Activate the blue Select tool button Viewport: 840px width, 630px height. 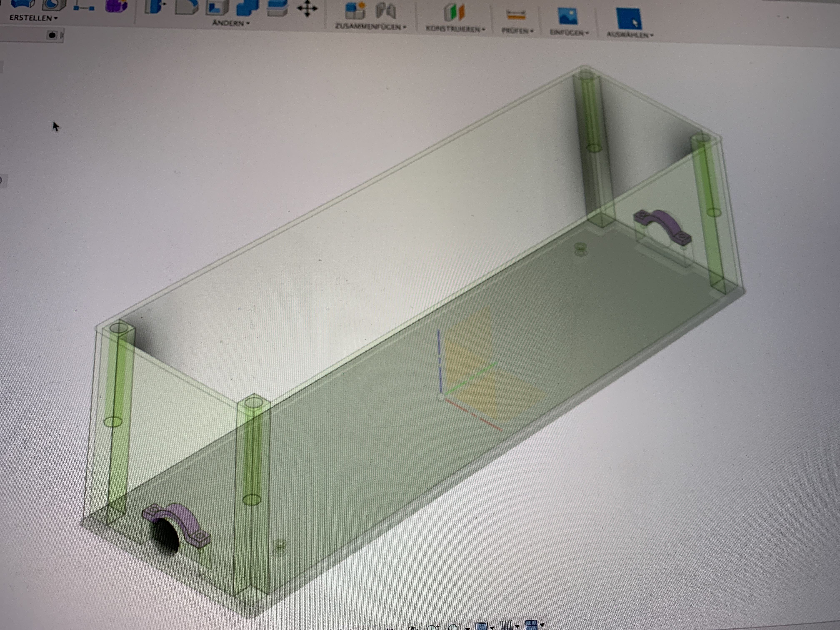(x=629, y=19)
